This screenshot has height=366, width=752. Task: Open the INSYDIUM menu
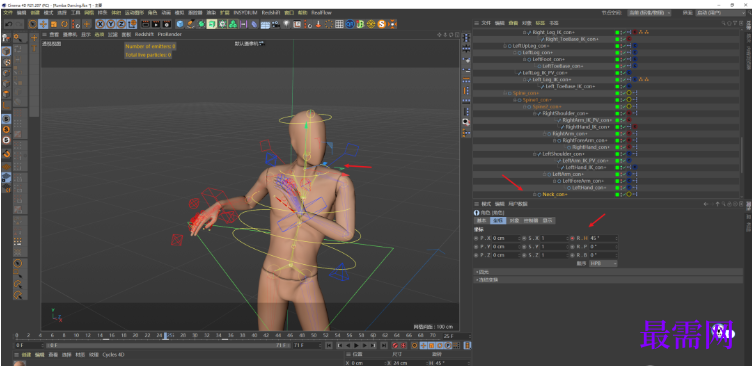coord(245,12)
